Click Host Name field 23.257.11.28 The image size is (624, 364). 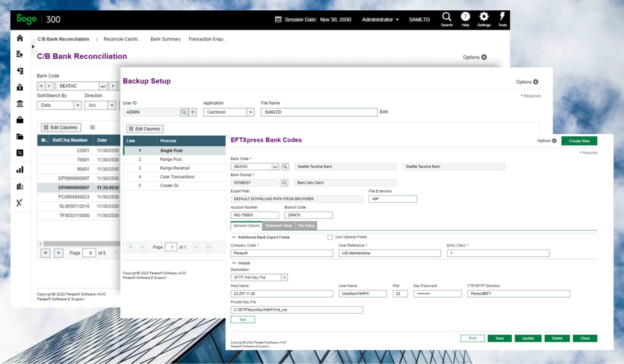(x=282, y=294)
